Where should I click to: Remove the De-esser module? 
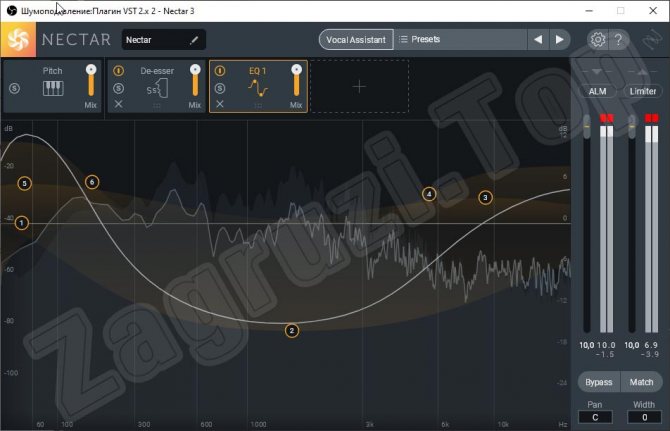118,104
